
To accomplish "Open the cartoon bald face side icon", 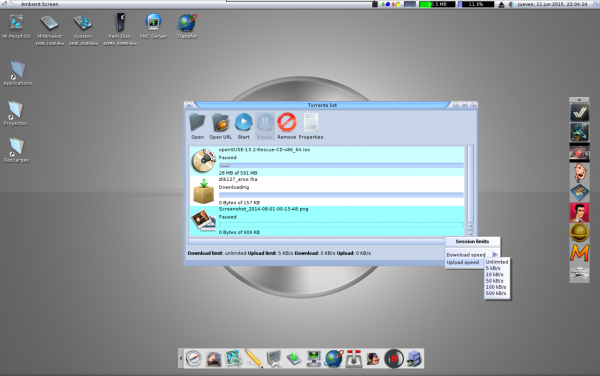I will pyautogui.click(x=579, y=173).
